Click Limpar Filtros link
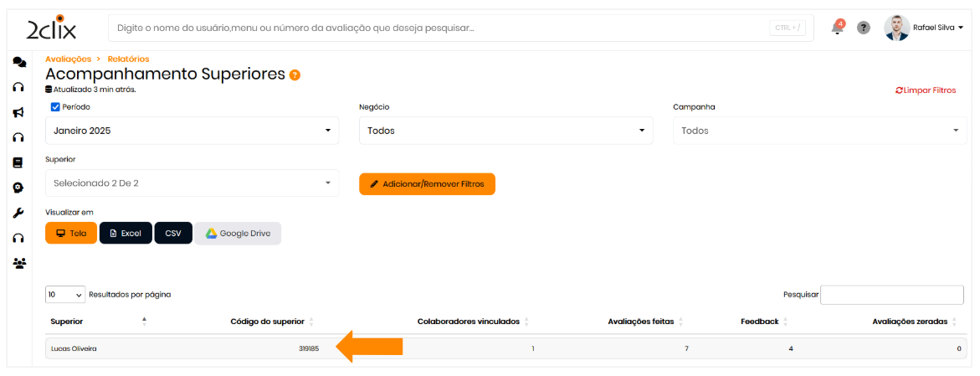The image size is (980, 376). [926, 90]
